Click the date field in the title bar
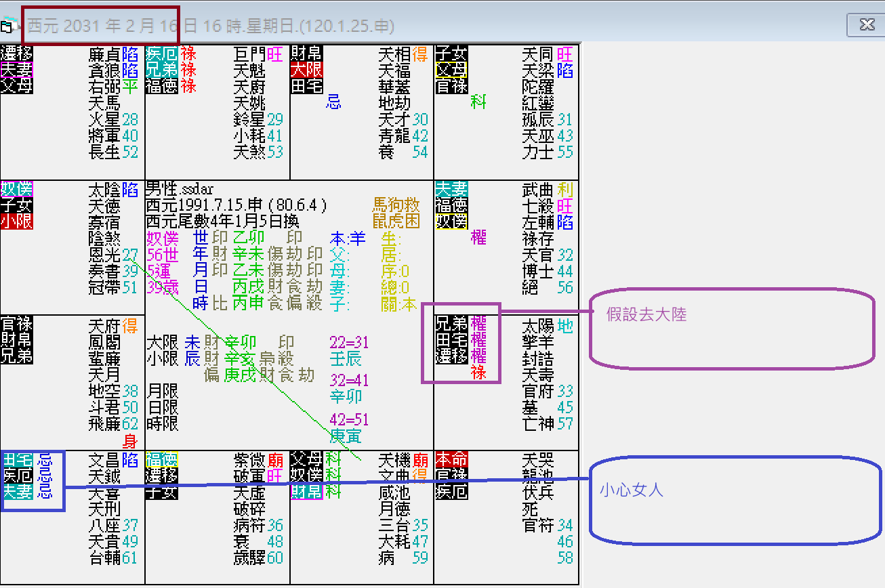This screenshot has width=885, height=588. pos(102,25)
